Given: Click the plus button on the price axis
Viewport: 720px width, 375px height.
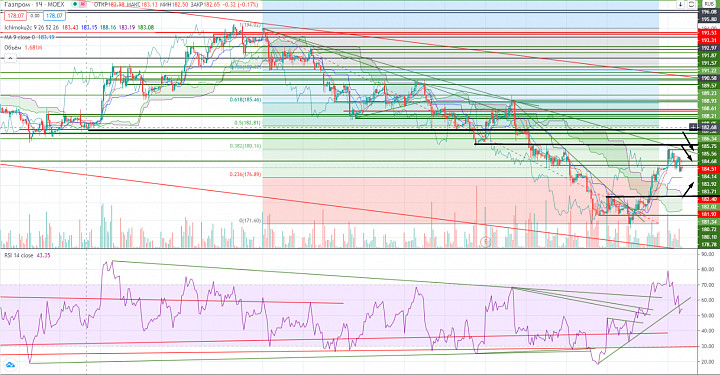Looking at the screenshot, I should click(x=693, y=127).
